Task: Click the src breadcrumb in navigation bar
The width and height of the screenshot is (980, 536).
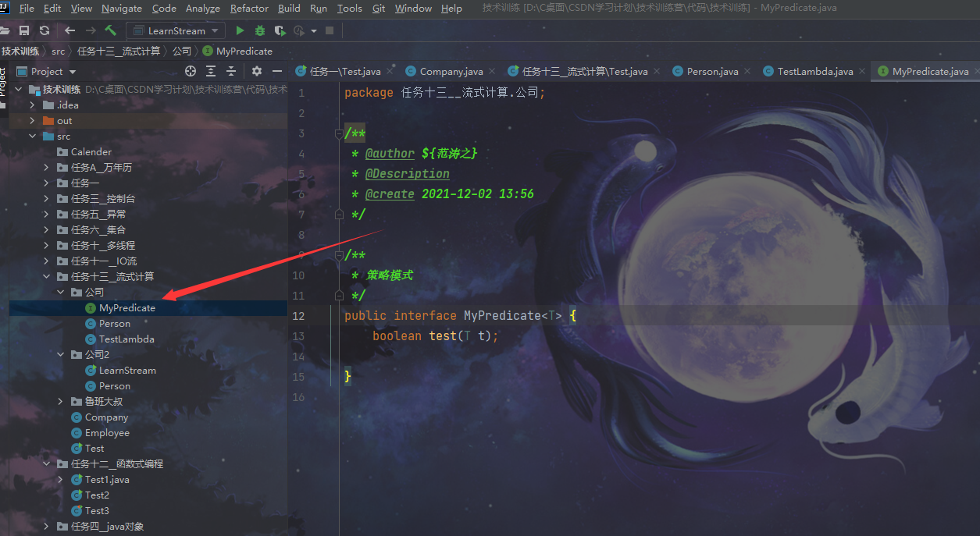Action: pyautogui.click(x=58, y=51)
